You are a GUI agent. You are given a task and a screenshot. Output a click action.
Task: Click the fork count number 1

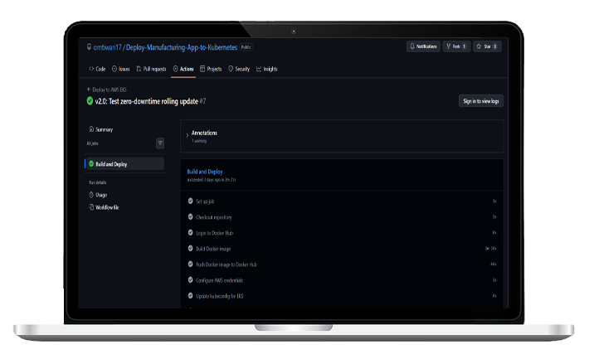[464, 46]
